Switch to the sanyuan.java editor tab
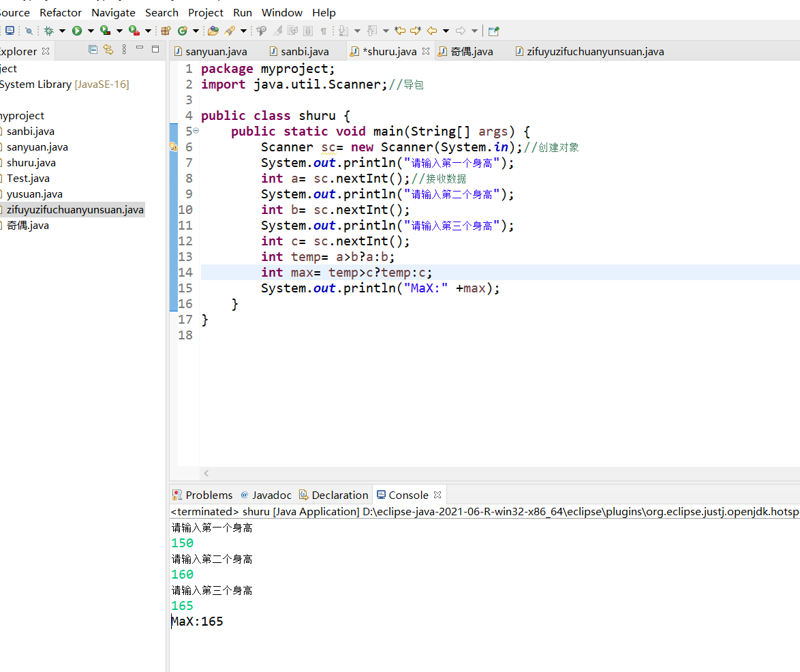The height and width of the screenshot is (672, 800). (216, 52)
